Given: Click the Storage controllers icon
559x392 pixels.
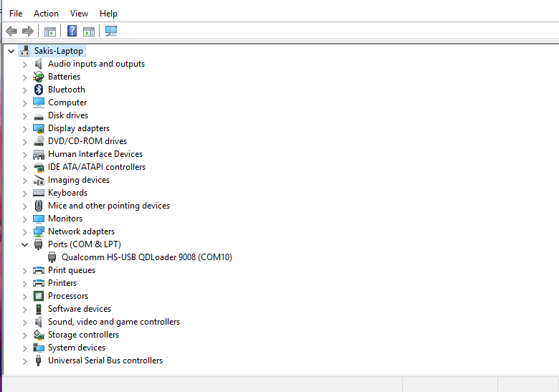Looking at the screenshot, I should tap(39, 335).
